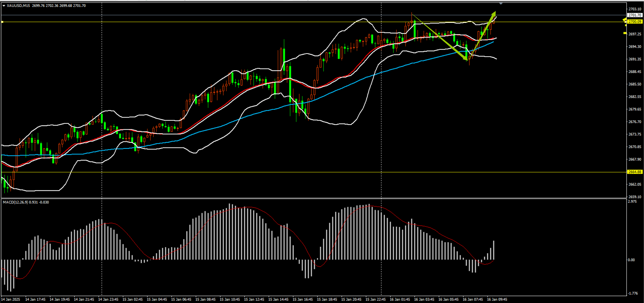
Task: Click the 14 Jan 23:45 time label
Action: click(108, 299)
